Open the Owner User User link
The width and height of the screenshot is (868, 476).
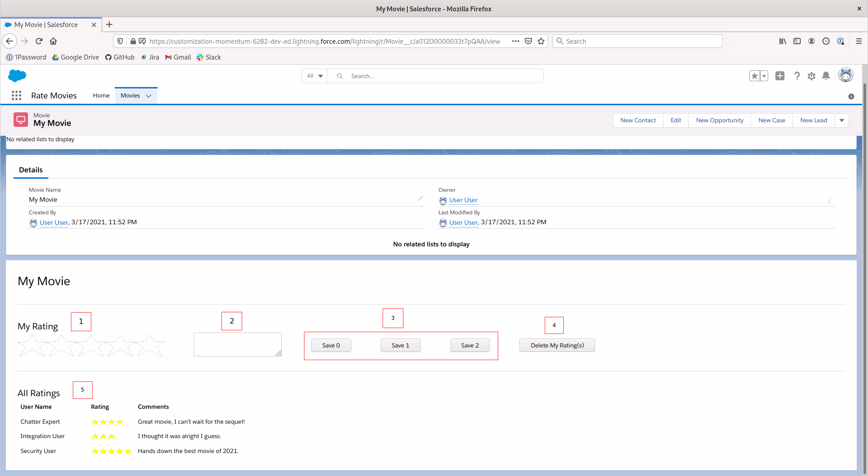[463, 200]
